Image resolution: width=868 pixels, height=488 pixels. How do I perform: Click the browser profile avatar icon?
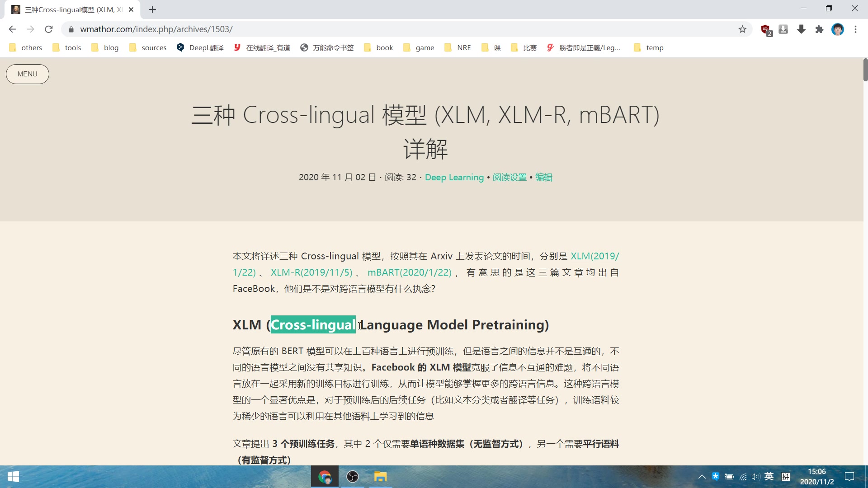click(x=838, y=28)
